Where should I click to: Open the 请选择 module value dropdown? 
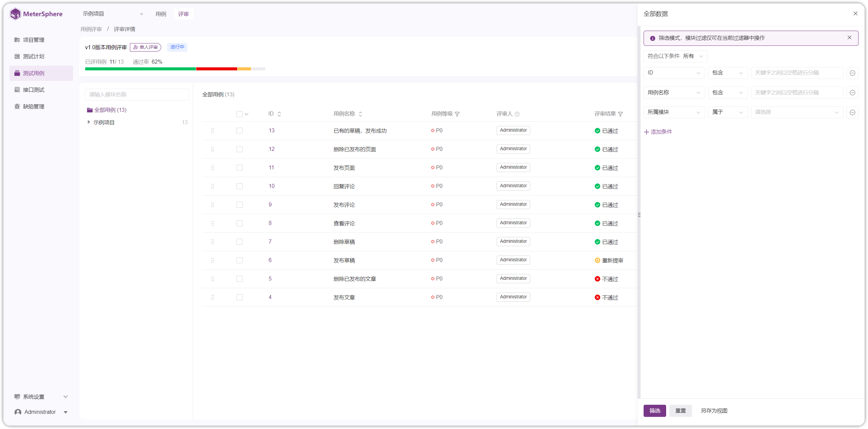click(x=797, y=112)
